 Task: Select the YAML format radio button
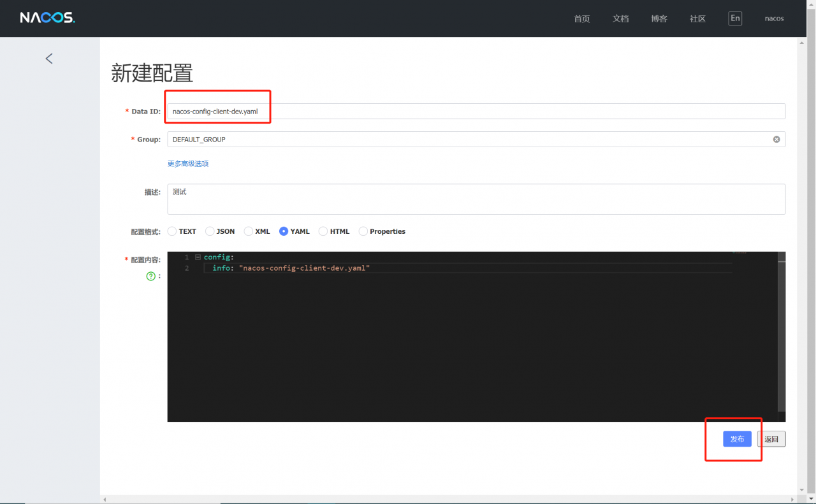point(284,231)
